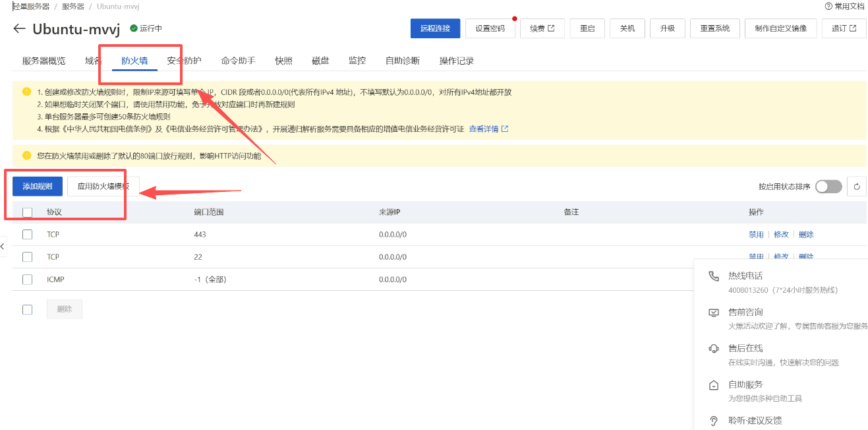The height and width of the screenshot is (430, 868).
Task: Click the 售后在线 headset icon
Action: coord(713,348)
